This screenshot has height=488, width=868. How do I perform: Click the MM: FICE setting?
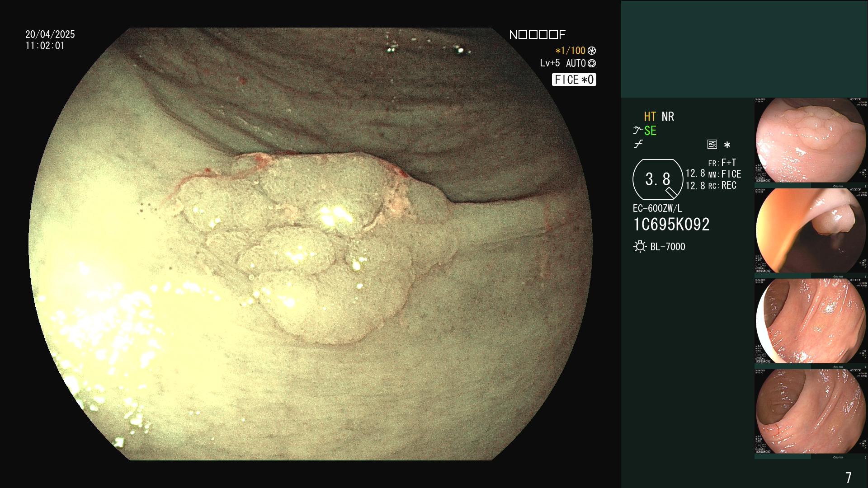[725, 174]
